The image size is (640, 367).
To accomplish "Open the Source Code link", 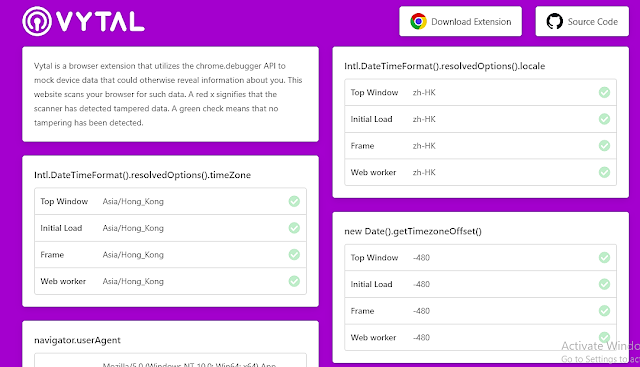I will [582, 21].
